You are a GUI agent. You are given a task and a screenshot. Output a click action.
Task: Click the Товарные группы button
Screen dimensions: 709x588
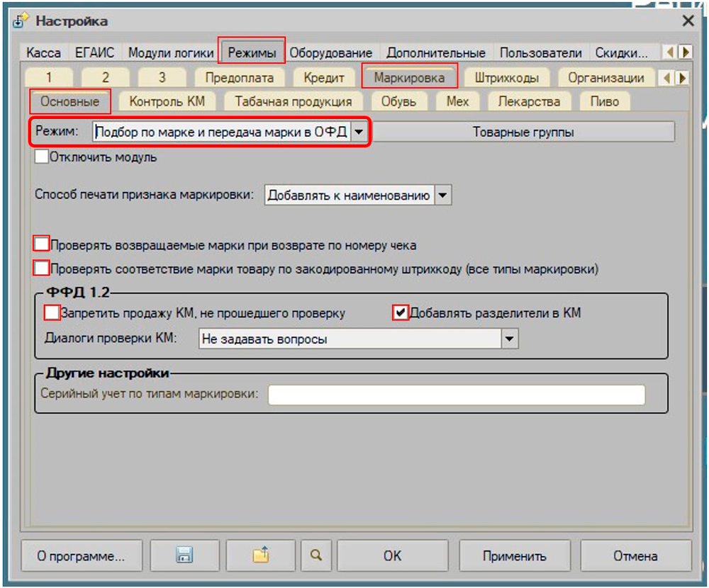(x=523, y=132)
